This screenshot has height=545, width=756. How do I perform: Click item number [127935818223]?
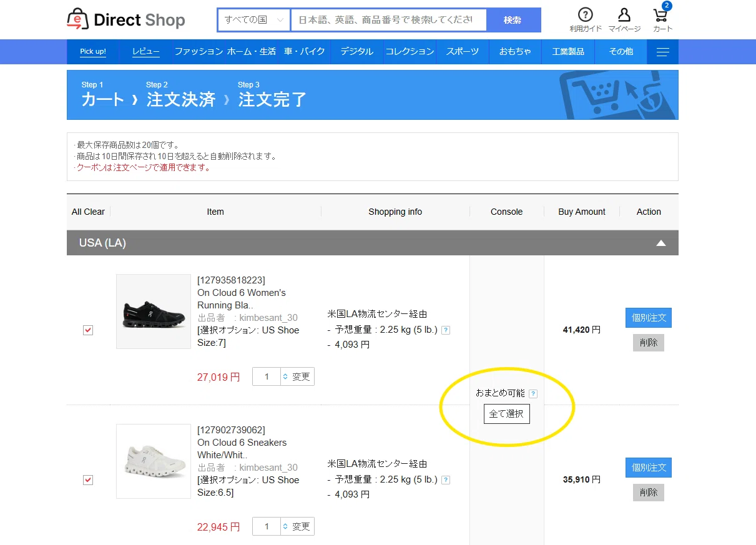[231, 280]
